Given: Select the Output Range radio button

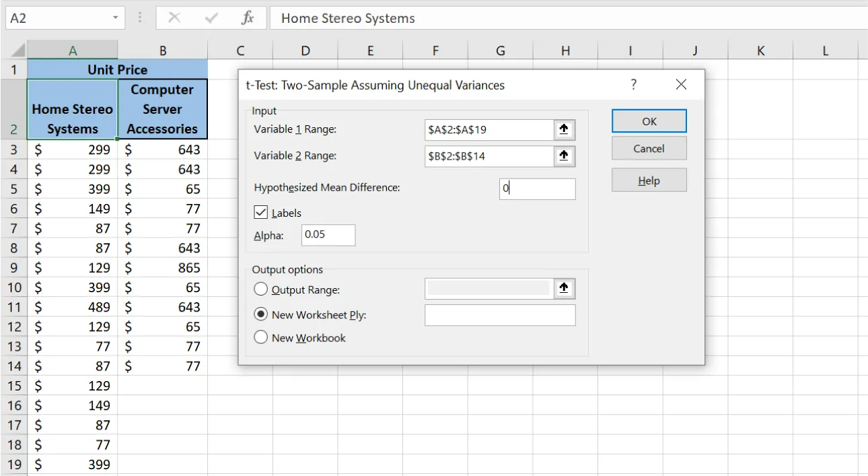Looking at the screenshot, I should point(261,288).
